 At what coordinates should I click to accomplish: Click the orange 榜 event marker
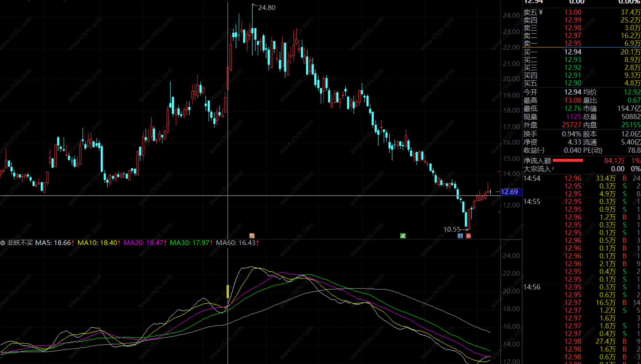point(252,236)
